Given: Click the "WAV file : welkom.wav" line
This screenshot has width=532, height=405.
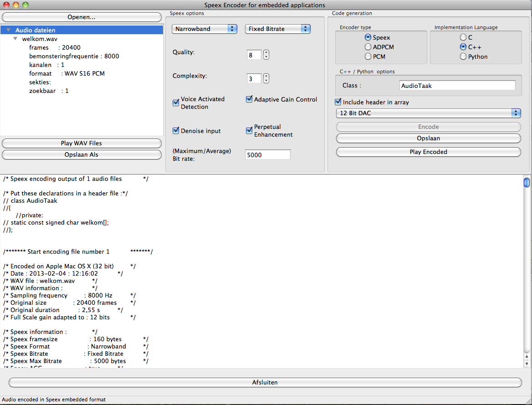Looking at the screenshot, I should coord(50,281).
